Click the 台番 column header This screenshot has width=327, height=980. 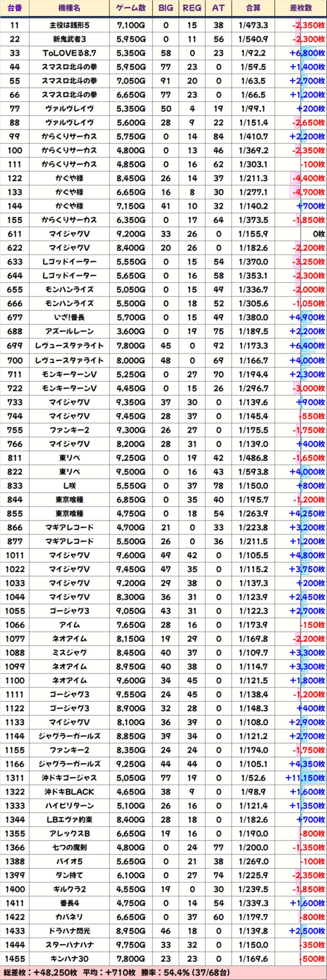[x=15, y=8]
